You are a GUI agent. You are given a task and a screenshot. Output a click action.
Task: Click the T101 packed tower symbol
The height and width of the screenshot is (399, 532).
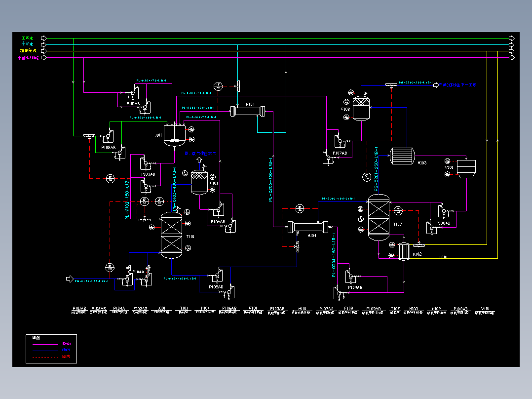[x=171, y=235]
